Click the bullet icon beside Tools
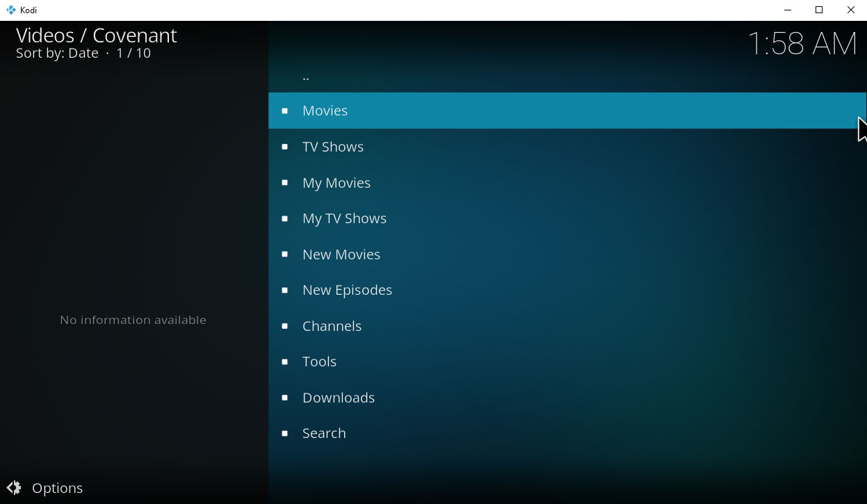This screenshot has width=867, height=504. pyautogui.click(x=284, y=361)
